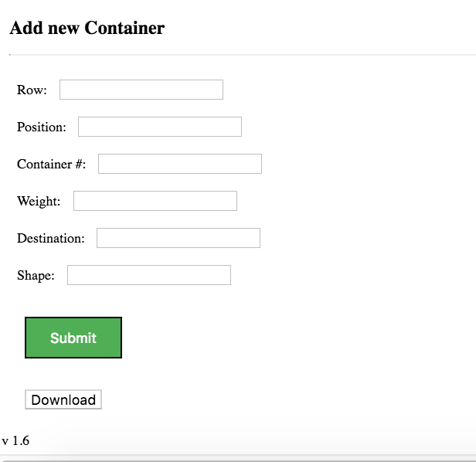Click the horizontal bar at the page bottom
Screen dimensions: 476x462
coord(238,457)
